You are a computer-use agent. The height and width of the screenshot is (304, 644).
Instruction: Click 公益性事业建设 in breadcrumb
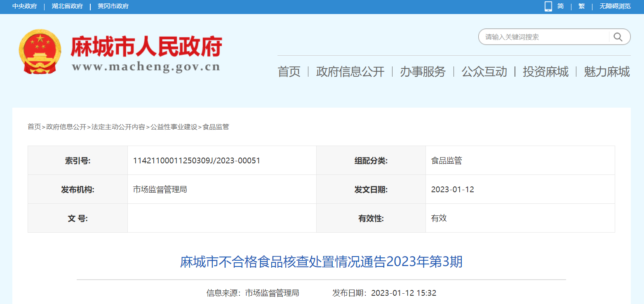174,127
